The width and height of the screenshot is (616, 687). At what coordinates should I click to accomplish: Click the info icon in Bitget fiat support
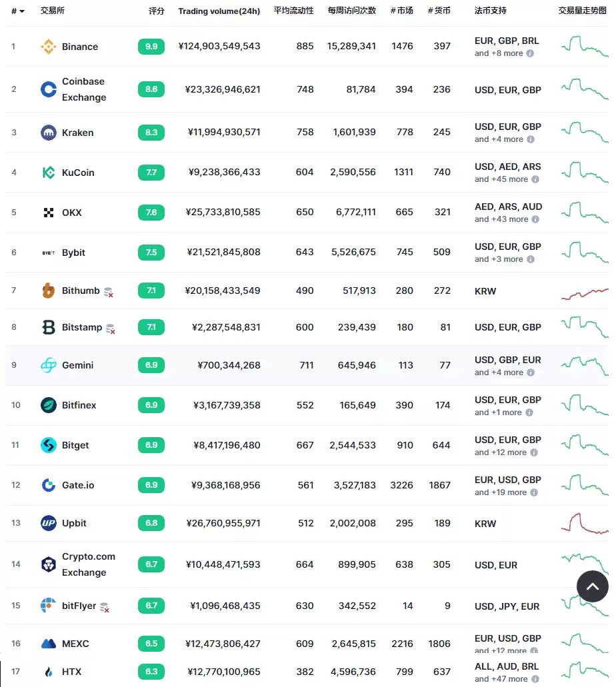coord(534,452)
